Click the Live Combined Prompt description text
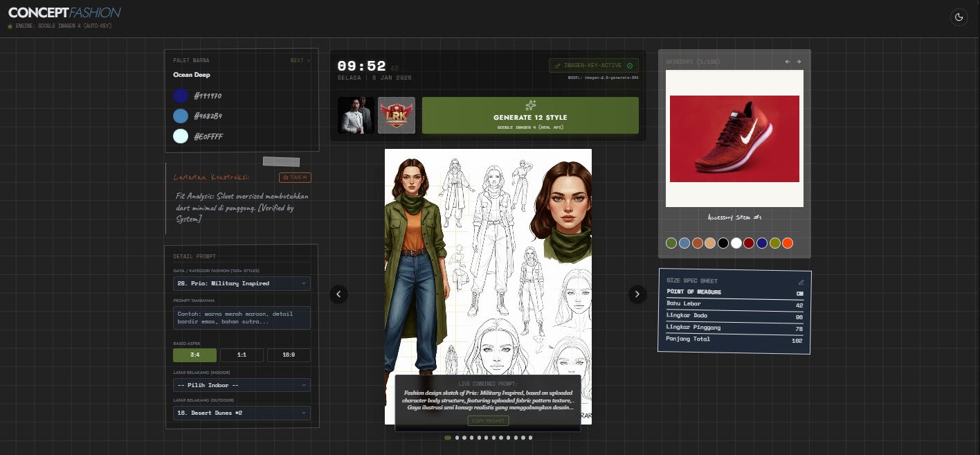 point(489,400)
